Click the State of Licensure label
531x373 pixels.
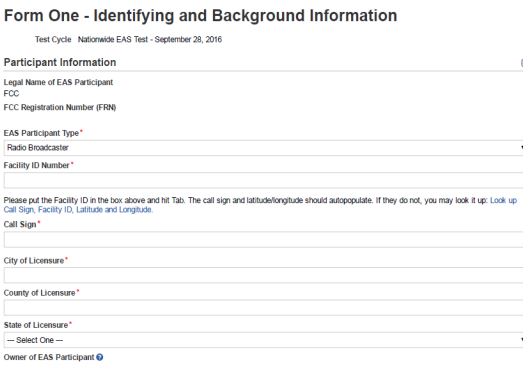(x=36, y=325)
